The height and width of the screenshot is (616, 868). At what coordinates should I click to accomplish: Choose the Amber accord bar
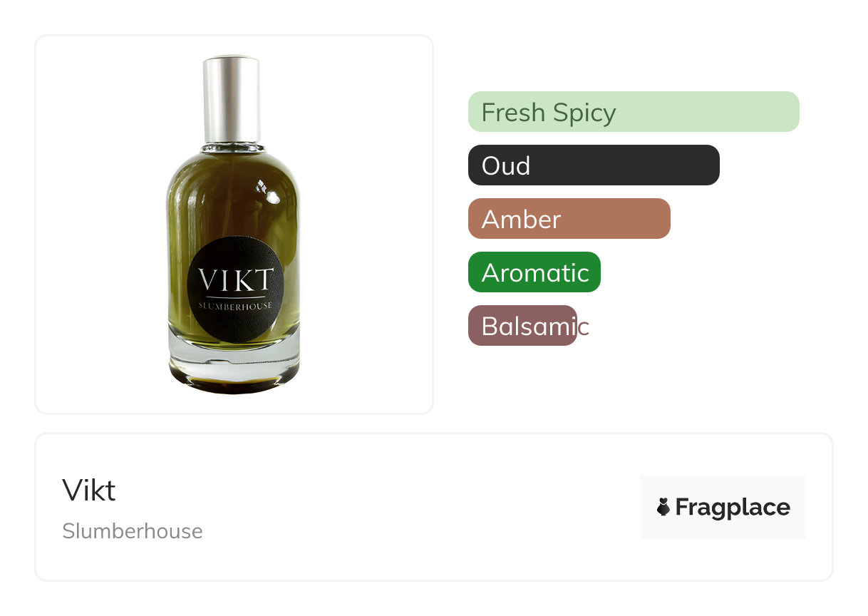tap(569, 219)
